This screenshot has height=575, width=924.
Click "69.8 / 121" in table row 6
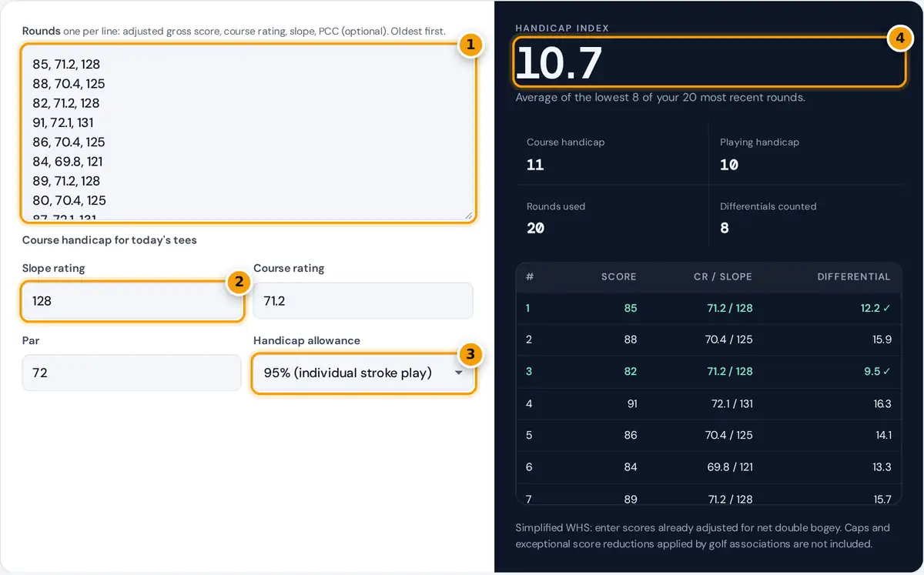728,467
